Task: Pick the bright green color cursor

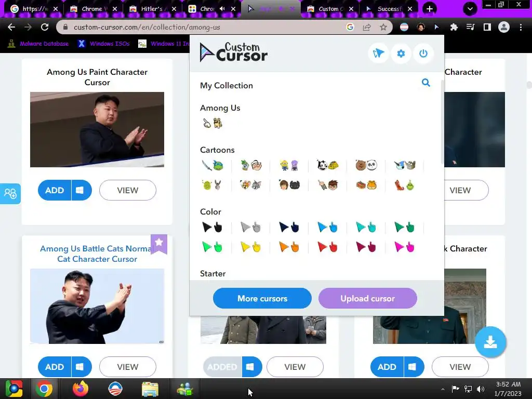Action: click(x=212, y=247)
